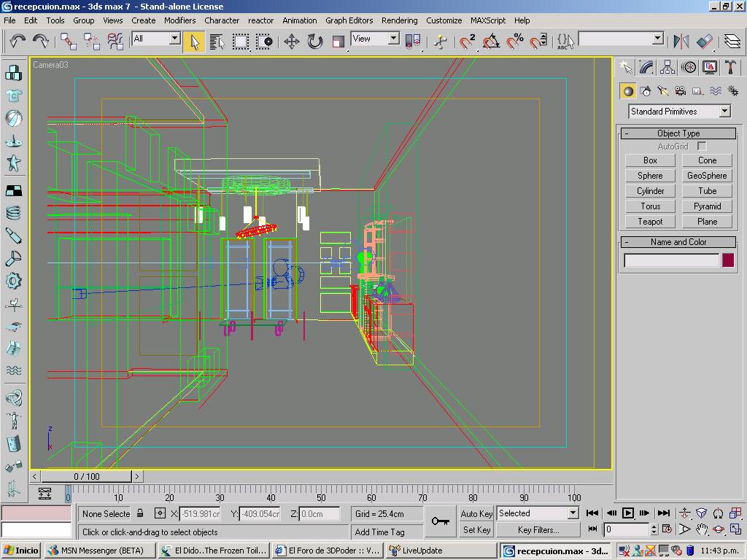Create a Box primitive
Screen dimensions: 747x560
point(650,160)
